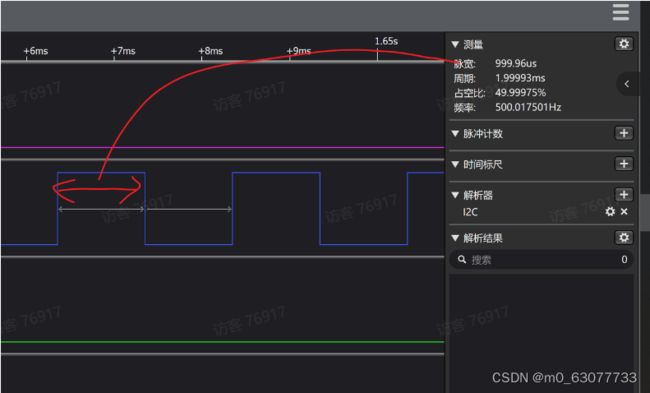This screenshot has width=650, height=393.
Task: Collapse the 解析器 section
Action: click(455, 195)
